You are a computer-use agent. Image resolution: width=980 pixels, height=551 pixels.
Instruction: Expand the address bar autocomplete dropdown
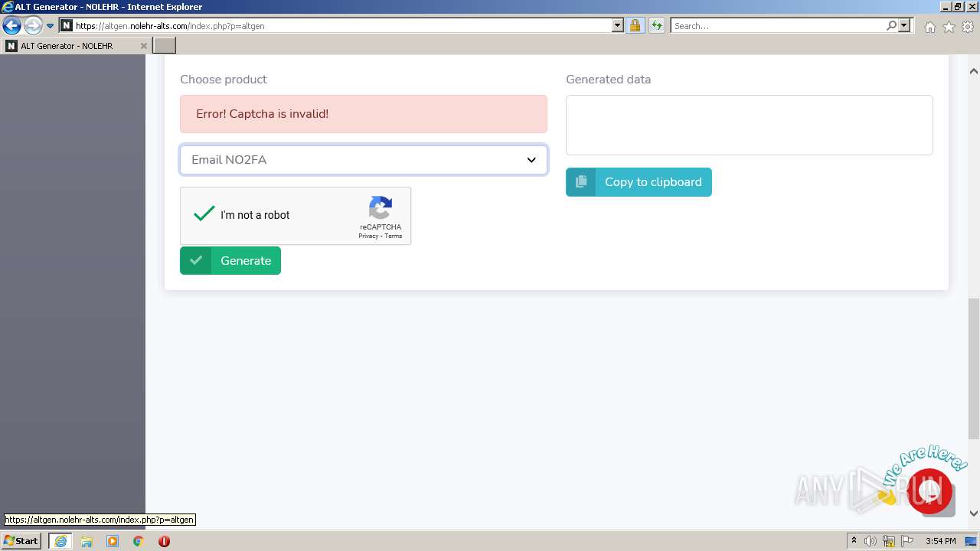618,26
